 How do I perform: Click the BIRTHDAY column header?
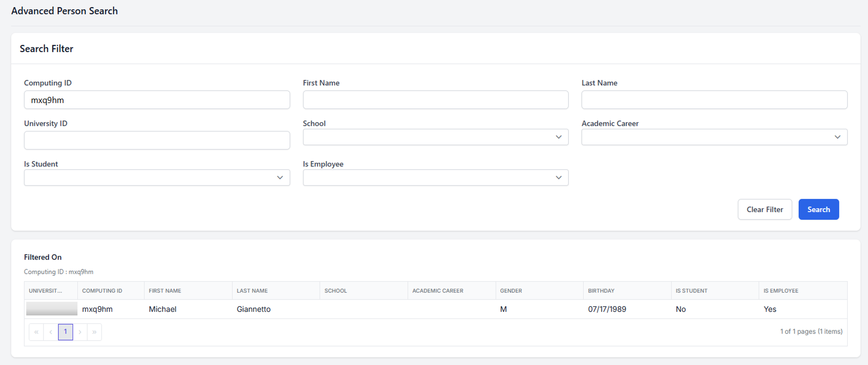[601, 290]
